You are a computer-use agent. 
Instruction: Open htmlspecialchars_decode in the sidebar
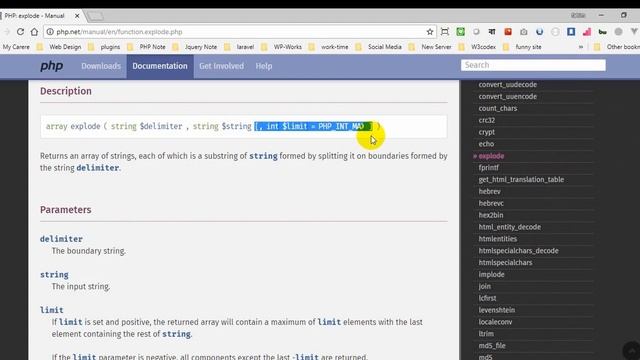click(x=518, y=251)
